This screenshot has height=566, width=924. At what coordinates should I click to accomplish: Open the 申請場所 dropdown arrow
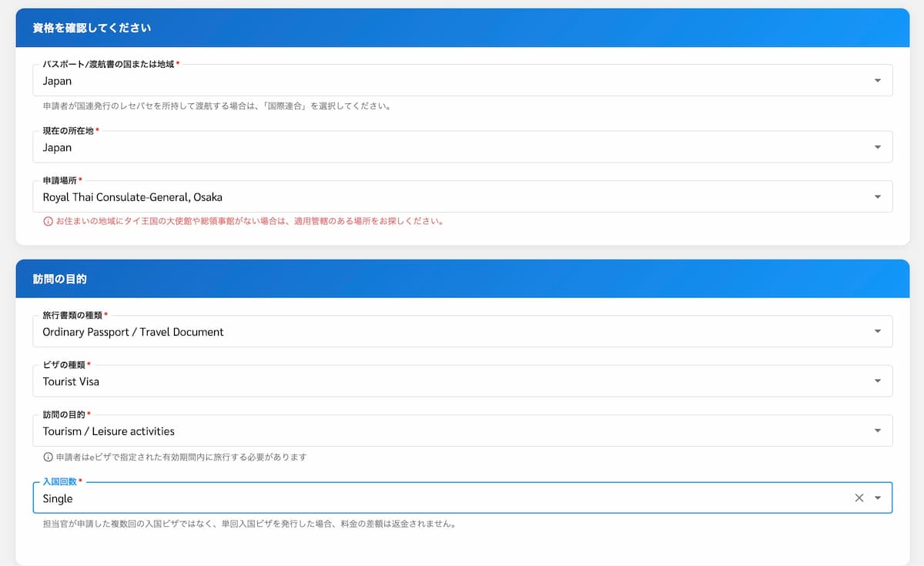pos(878,197)
